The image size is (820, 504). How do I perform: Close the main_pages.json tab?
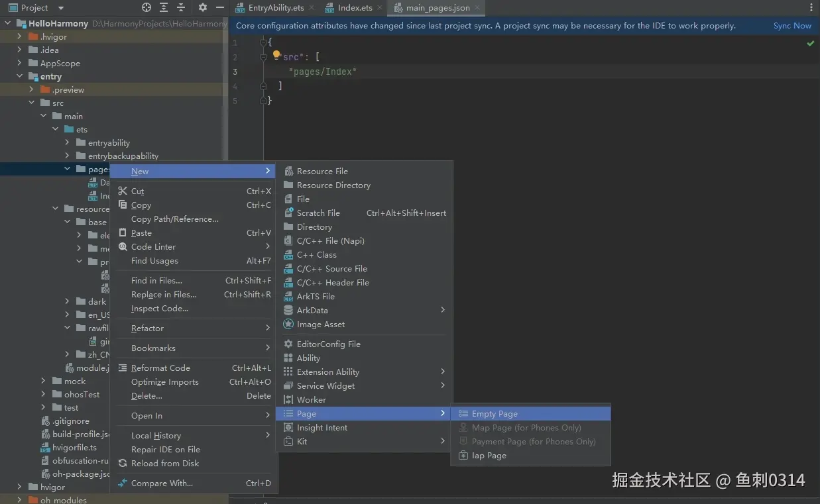click(478, 8)
